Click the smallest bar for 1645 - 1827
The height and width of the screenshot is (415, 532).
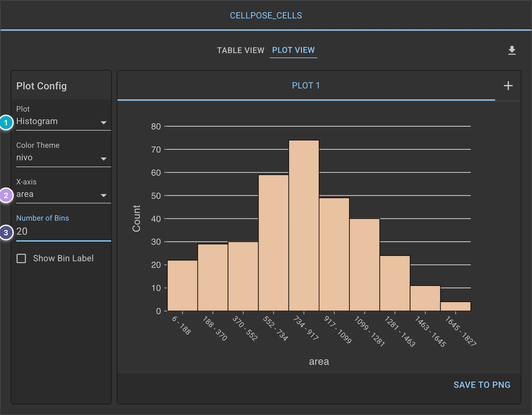tap(456, 306)
